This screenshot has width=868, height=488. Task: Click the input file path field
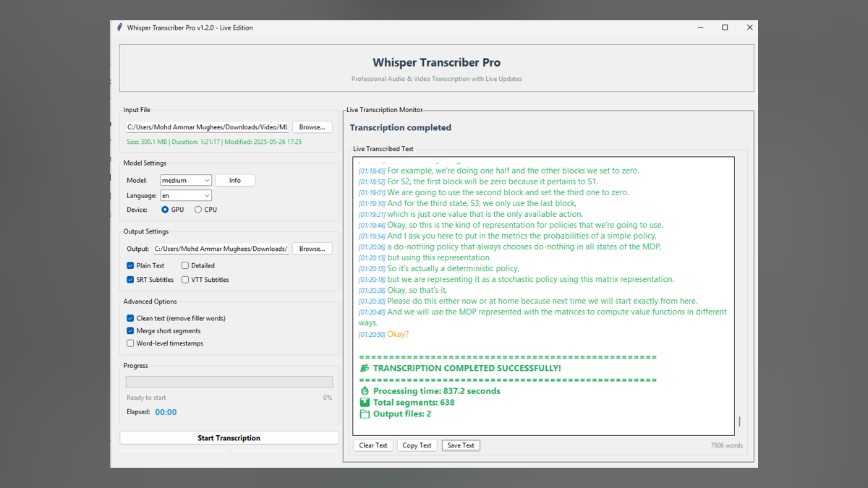click(x=208, y=127)
